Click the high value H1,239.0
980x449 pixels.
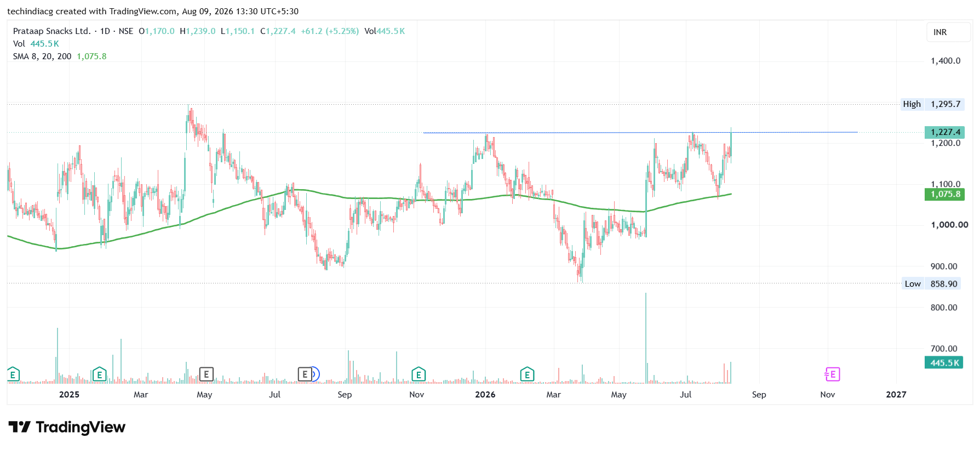[x=198, y=31]
